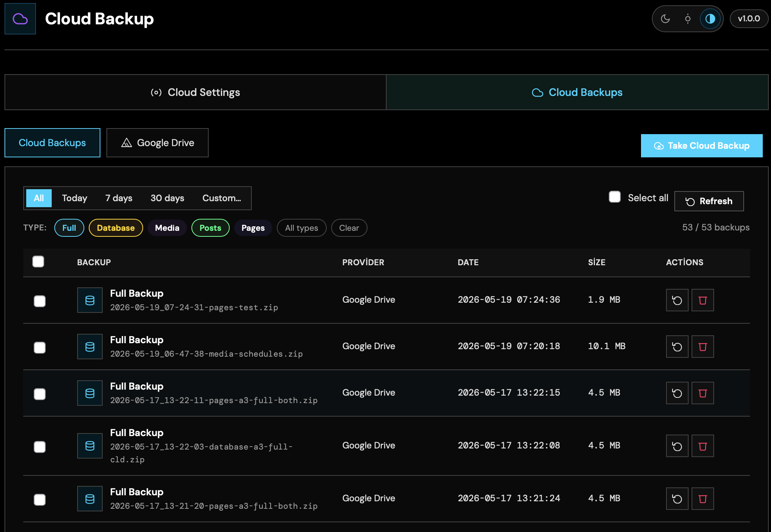Screen dimensions: 771x532
Task: Select the All types filter
Action: coord(302,228)
